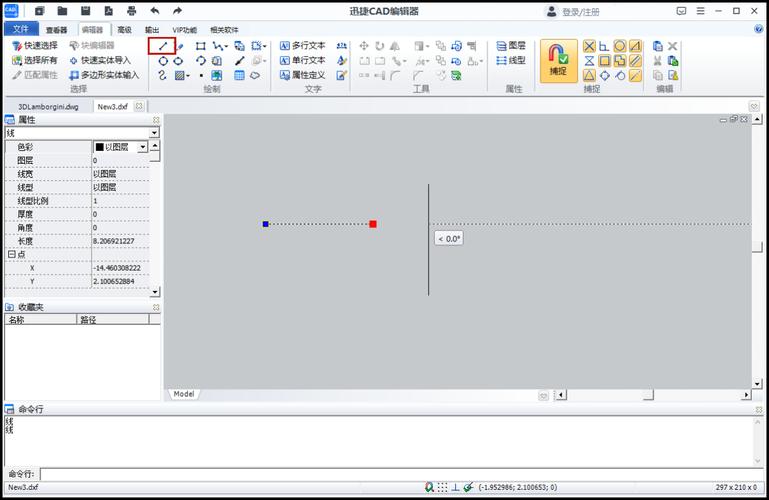Select the Line drawing tool

(163, 46)
